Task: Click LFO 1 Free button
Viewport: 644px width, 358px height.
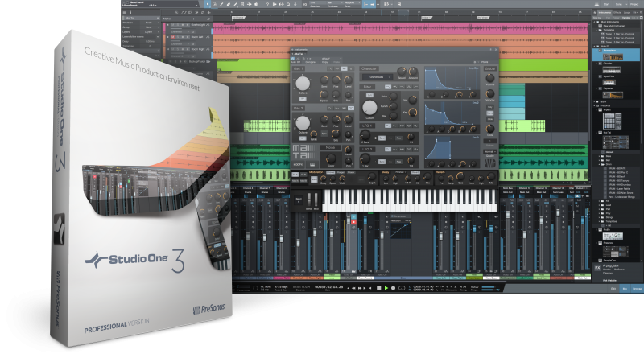Action: [398, 138]
